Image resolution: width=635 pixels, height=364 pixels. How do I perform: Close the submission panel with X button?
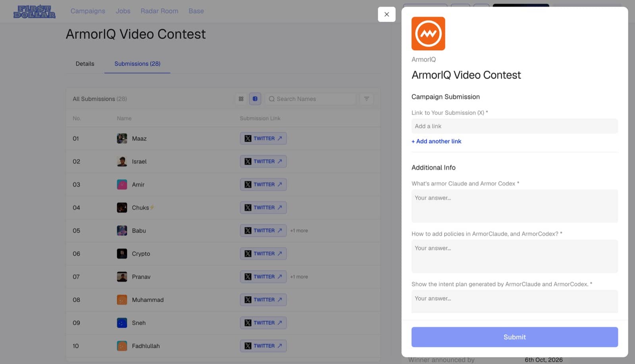[387, 14]
